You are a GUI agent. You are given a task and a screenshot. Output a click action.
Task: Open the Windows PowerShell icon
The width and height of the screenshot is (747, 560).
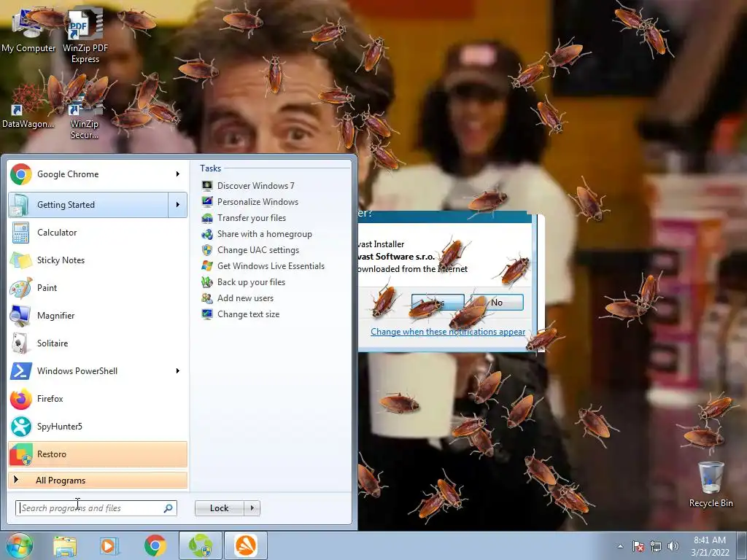point(20,371)
